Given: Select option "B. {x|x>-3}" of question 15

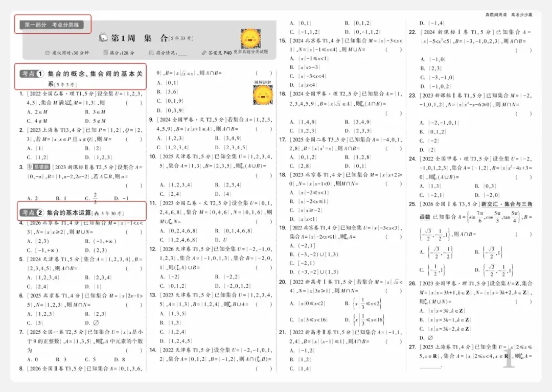Looking at the screenshot, I should coord(305,67).
